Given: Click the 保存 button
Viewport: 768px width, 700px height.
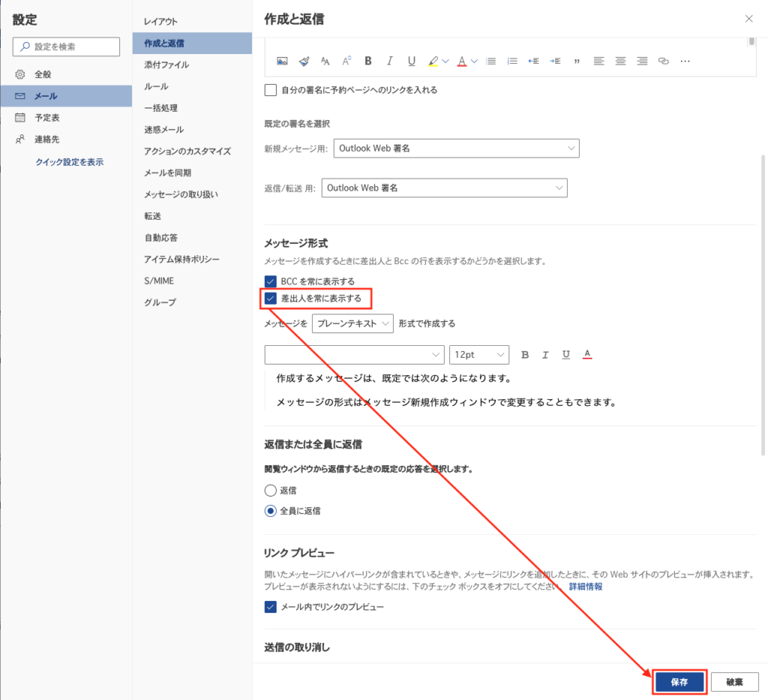Looking at the screenshot, I should (679, 682).
